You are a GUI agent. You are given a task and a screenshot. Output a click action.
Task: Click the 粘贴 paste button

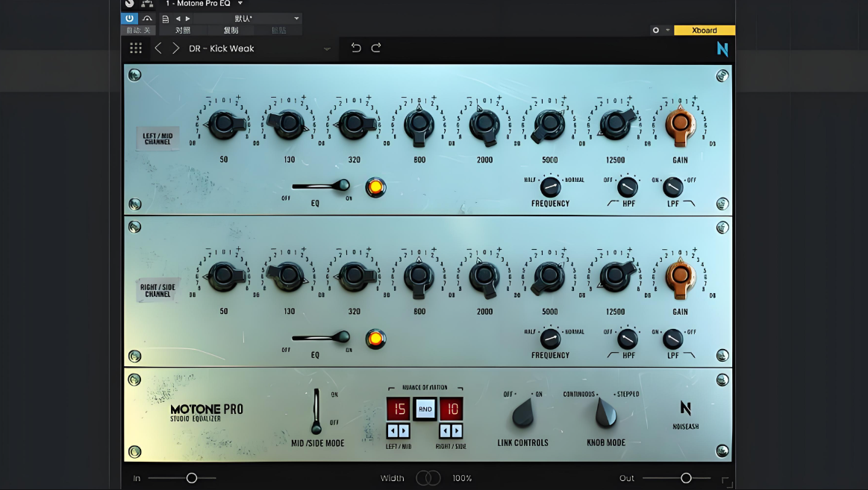(279, 31)
